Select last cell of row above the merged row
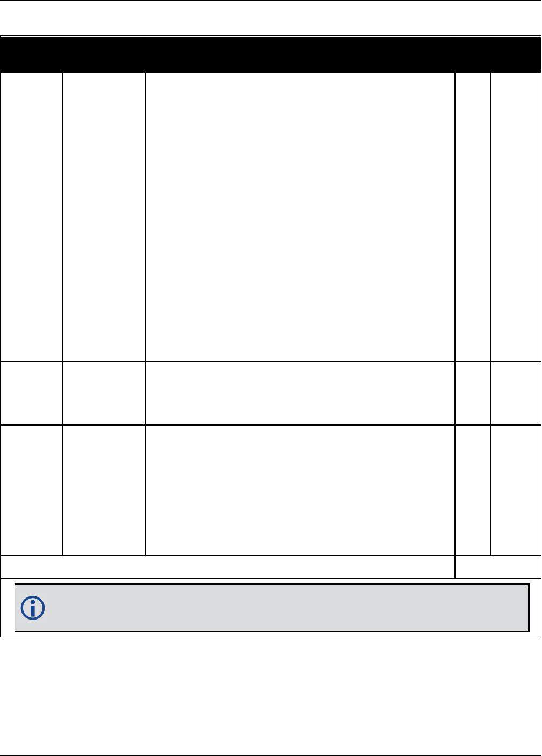 pos(516,491)
